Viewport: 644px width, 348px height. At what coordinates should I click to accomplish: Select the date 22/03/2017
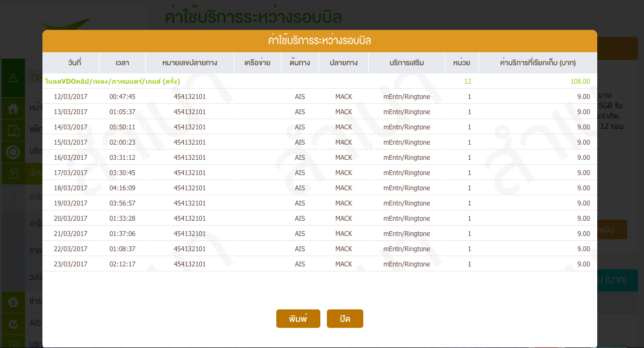(x=71, y=248)
